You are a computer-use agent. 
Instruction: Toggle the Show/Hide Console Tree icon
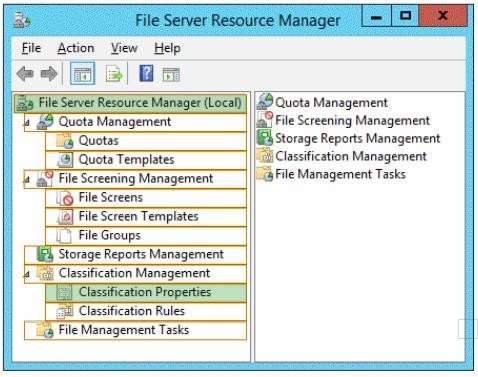(x=82, y=74)
